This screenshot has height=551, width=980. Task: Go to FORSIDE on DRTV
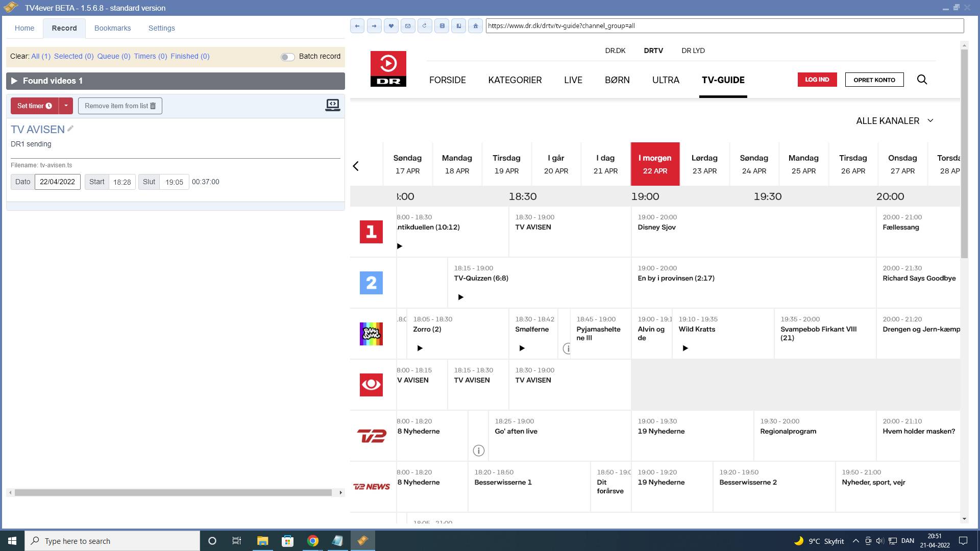pyautogui.click(x=448, y=80)
